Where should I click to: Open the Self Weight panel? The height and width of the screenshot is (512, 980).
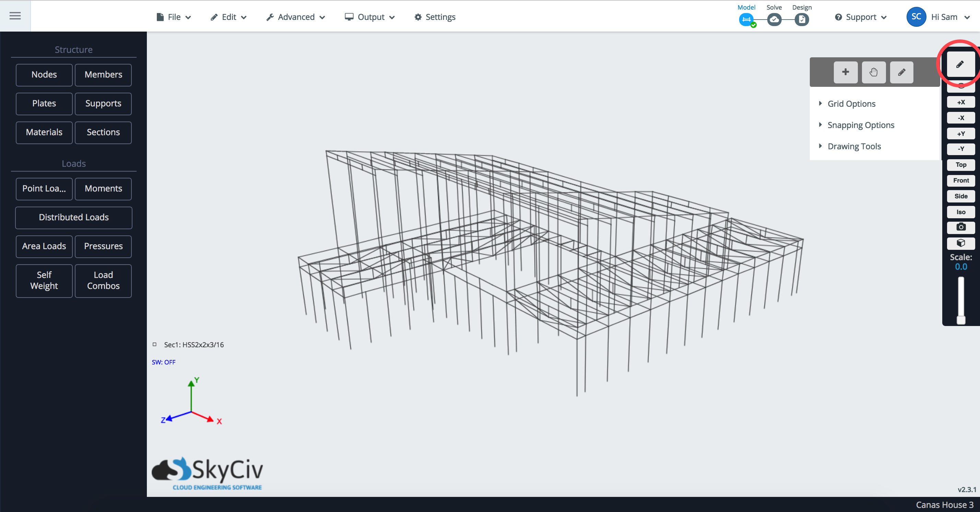pos(44,281)
